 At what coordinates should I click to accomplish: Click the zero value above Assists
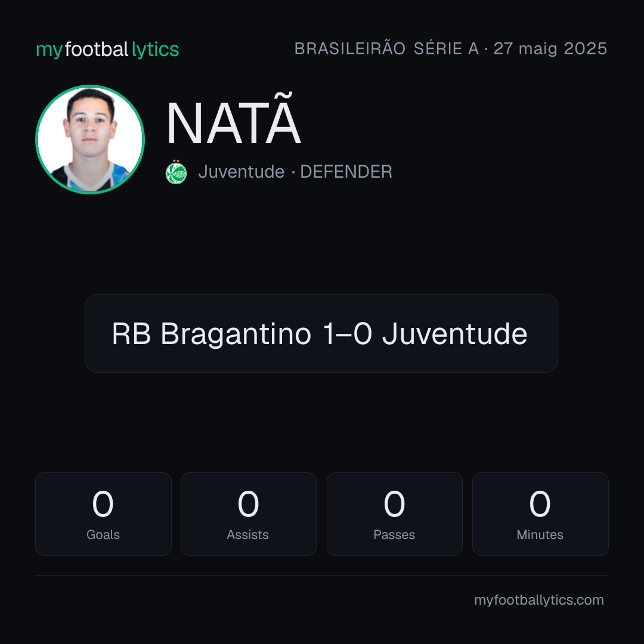pos(249,504)
